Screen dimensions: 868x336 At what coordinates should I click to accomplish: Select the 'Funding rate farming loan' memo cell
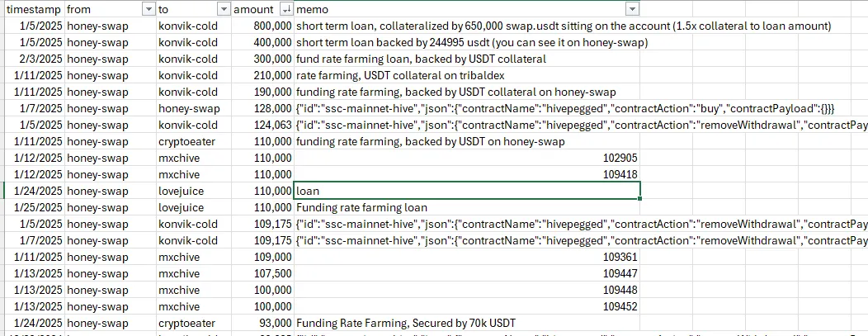(467, 207)
